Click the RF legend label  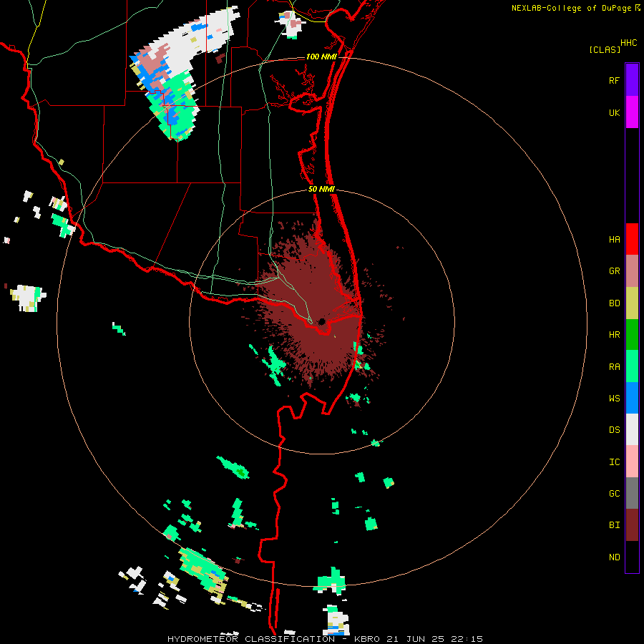[x=614, y=80]
